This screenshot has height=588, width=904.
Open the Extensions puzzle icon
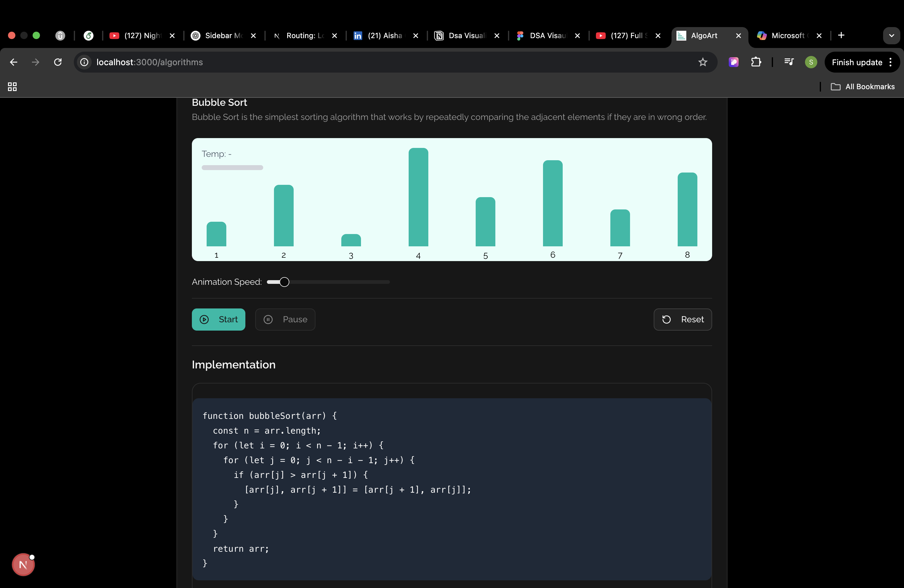[756, 62]
